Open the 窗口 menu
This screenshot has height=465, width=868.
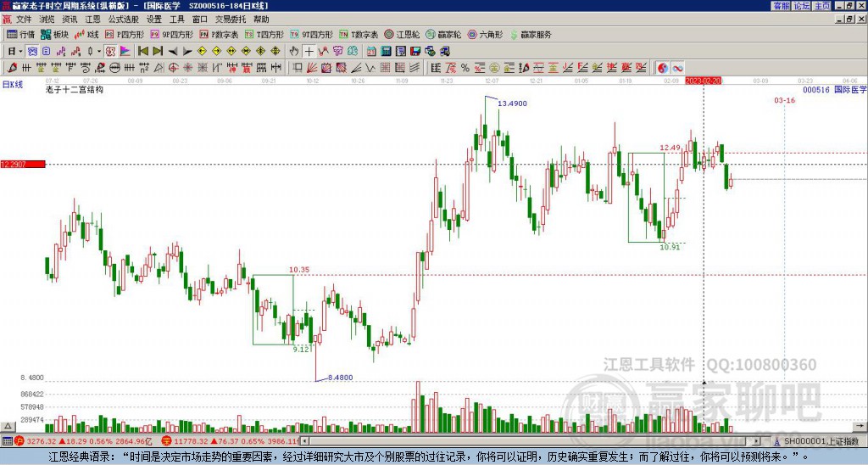[200, 20]
